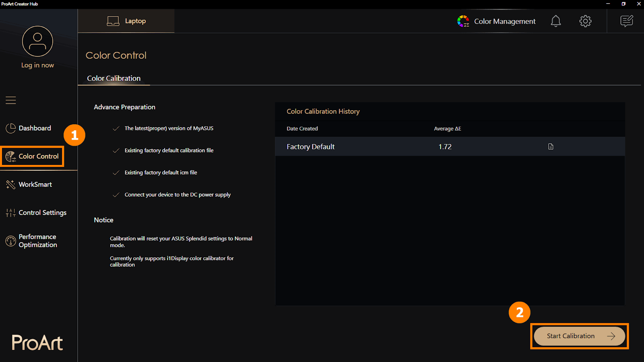Select the Color Calibration tab
The image size is (644, 362).
coord(114,78)
